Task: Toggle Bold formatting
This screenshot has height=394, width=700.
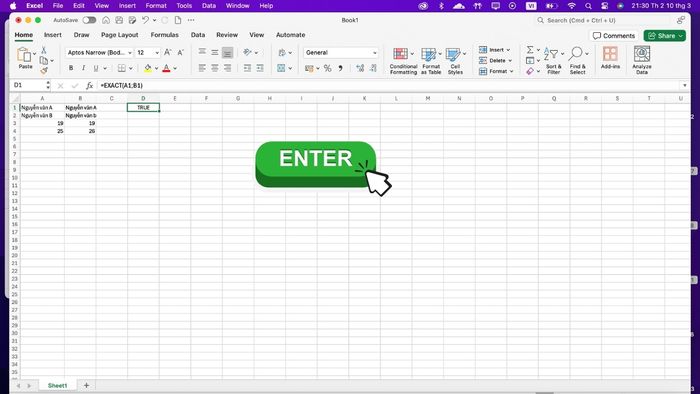Action: [71, 68]
